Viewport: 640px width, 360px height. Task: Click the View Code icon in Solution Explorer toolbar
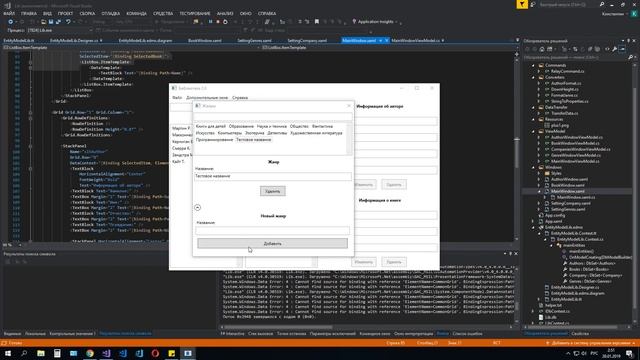click(x=607, y=49)
